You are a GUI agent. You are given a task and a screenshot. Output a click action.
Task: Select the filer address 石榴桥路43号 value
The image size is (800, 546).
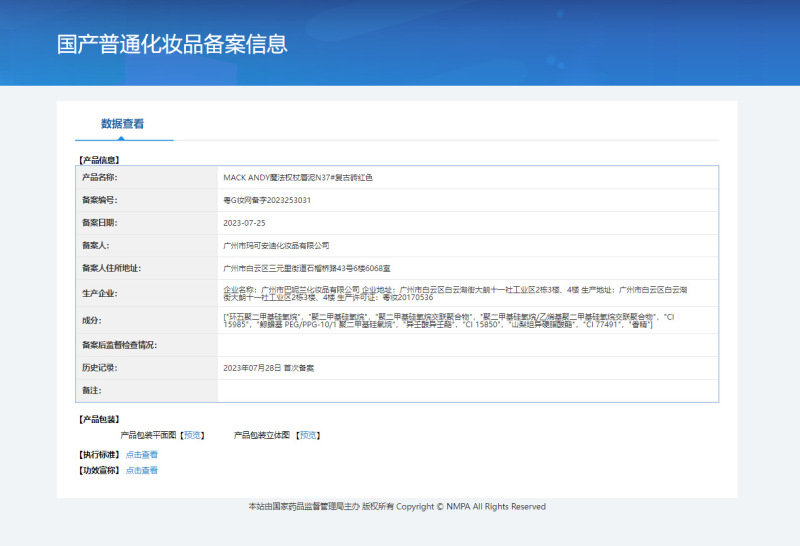[307, 268]
